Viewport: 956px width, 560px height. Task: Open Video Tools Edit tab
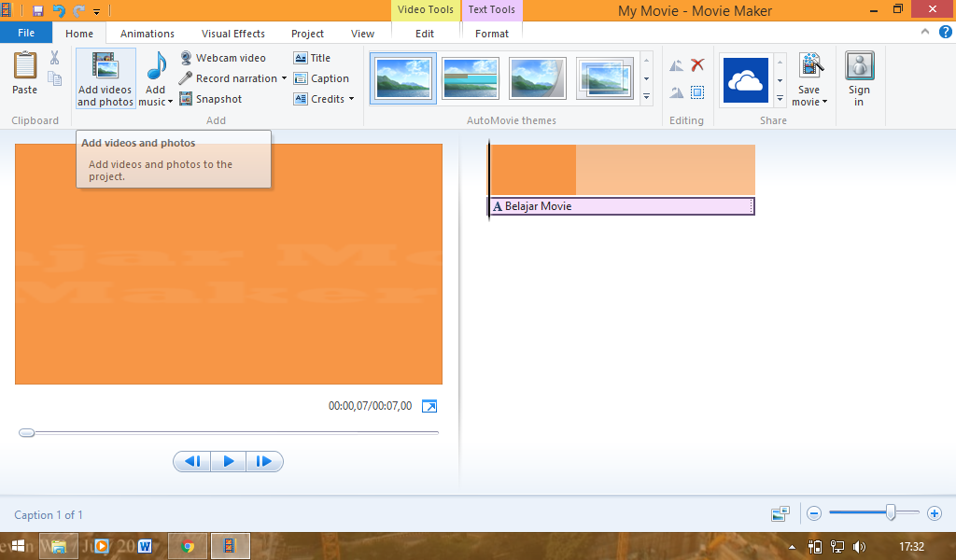tap(425, 34)
